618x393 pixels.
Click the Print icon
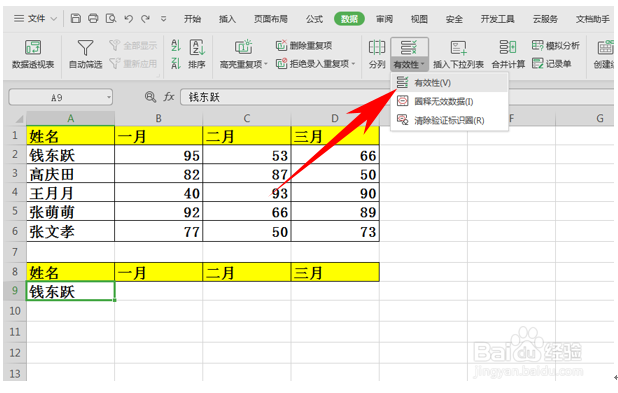point(93,18)
